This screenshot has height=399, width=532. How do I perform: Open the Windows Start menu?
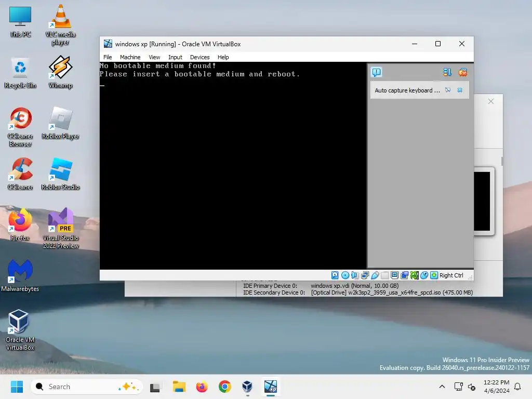pos(17,387)
